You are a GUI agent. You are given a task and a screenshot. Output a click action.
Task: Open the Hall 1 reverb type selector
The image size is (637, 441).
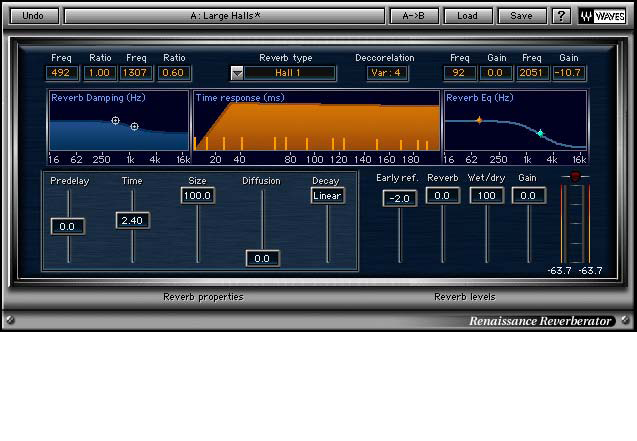[292, 73]
